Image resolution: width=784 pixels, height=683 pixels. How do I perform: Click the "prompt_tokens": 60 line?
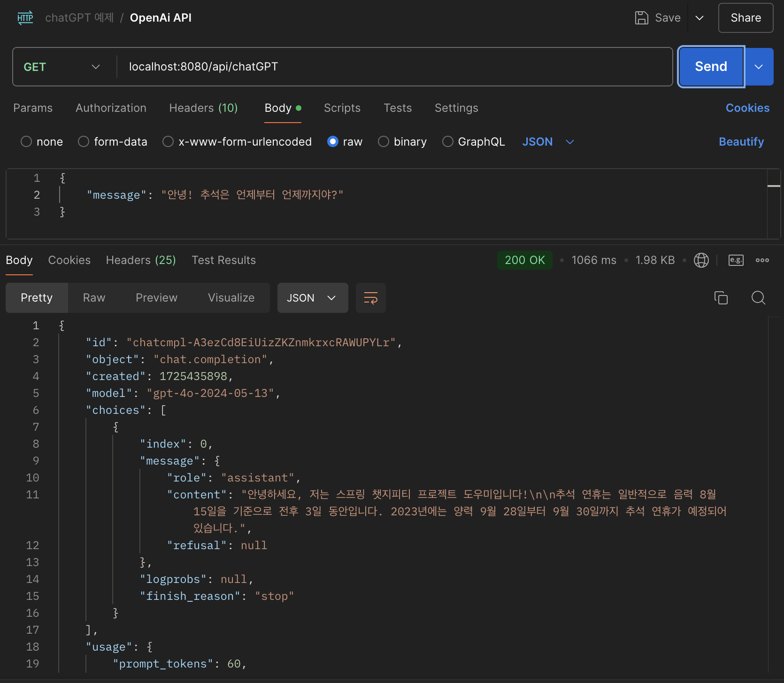click(180, 664)
